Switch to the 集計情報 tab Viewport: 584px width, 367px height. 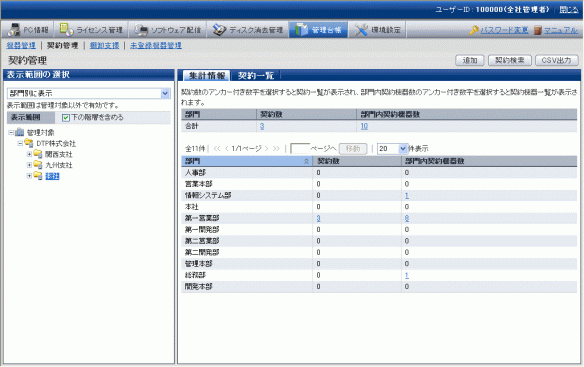(207, 76)
